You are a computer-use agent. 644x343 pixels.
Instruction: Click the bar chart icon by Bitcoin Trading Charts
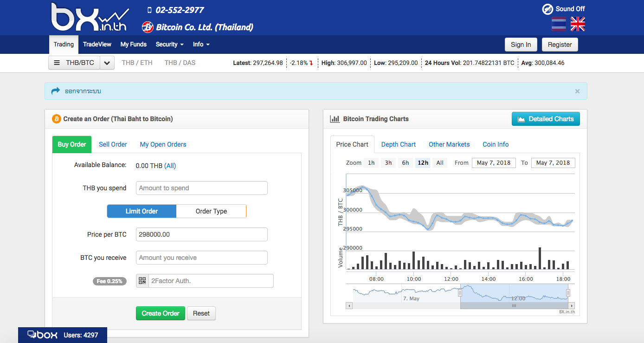(x=335, y=119)
